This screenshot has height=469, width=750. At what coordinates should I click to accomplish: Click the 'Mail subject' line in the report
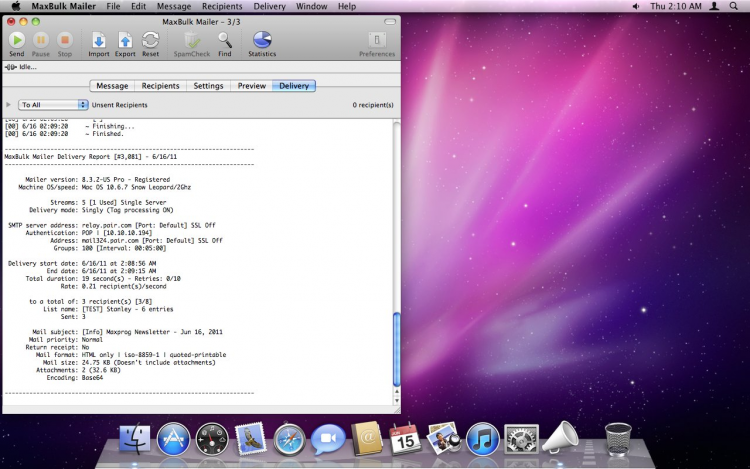coord(127,331)
